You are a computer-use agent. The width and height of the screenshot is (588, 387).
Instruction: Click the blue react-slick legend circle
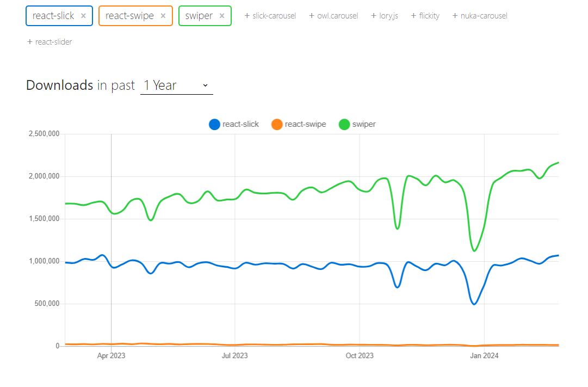(214, 124)
